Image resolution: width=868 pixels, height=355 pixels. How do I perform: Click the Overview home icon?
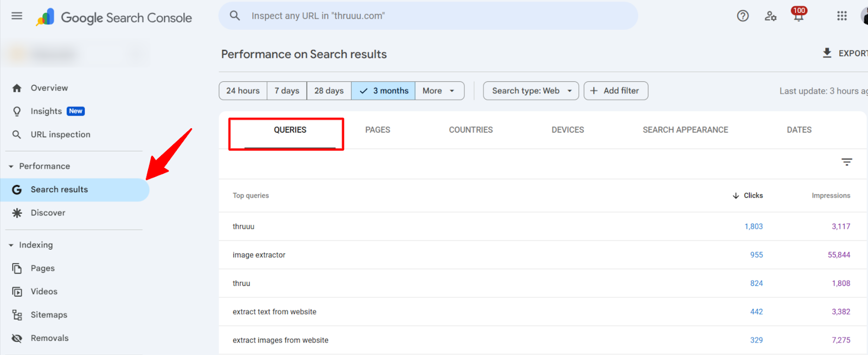(x=17, y=88)
